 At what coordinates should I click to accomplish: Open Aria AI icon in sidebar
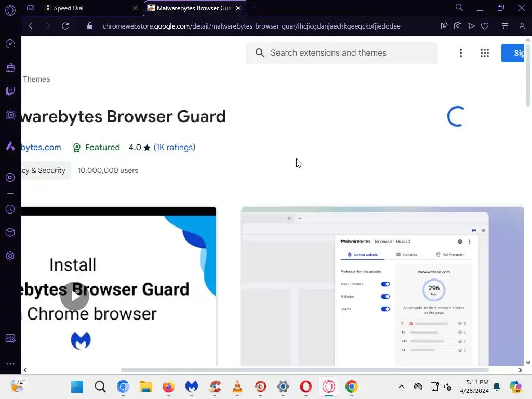pos(10,146)
